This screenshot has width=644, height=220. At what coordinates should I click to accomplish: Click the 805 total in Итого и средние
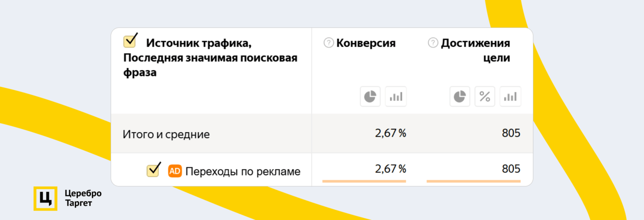511,133
